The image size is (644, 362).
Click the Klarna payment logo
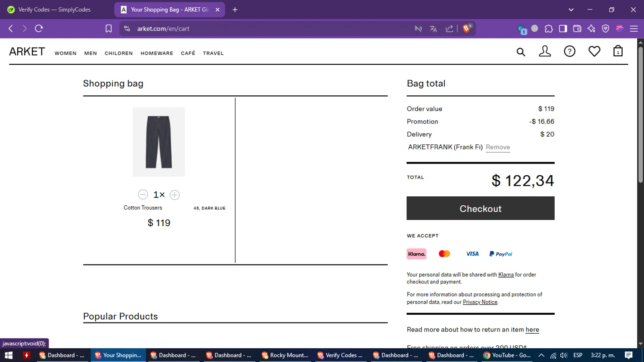(x=416, y=254)
